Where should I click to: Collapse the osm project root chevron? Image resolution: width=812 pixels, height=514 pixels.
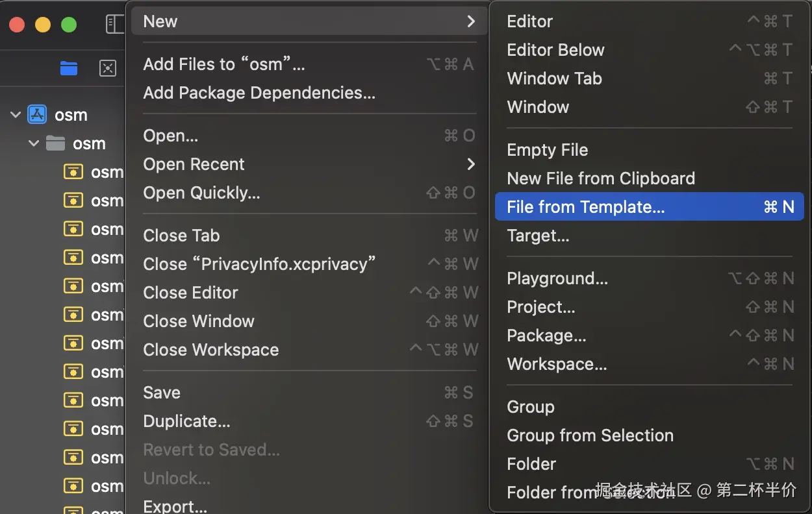point(16,115)
